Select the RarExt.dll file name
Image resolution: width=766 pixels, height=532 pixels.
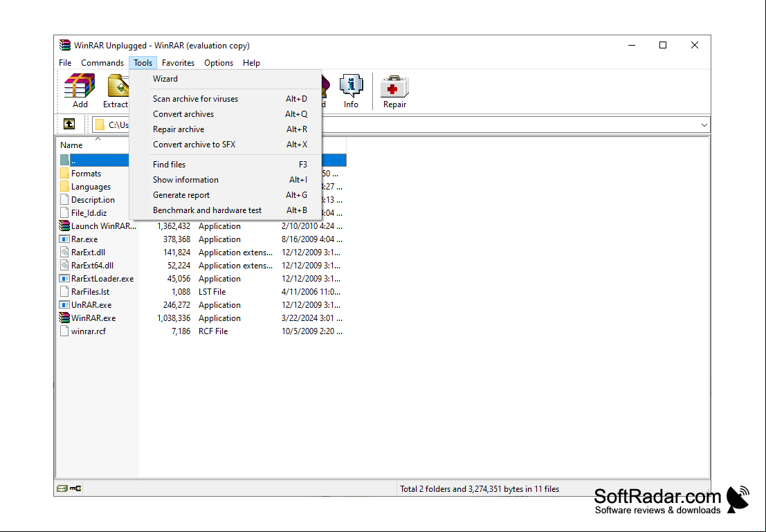[88, 252]
